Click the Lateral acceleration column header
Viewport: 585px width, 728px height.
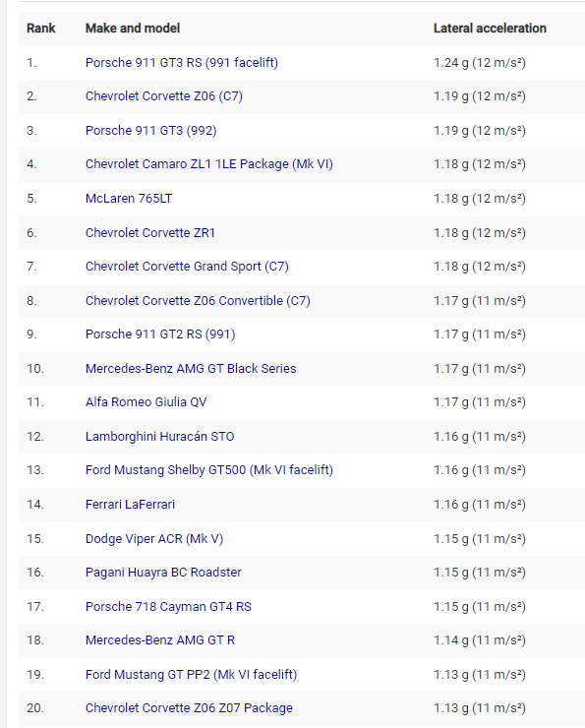[x=490, y=29]
